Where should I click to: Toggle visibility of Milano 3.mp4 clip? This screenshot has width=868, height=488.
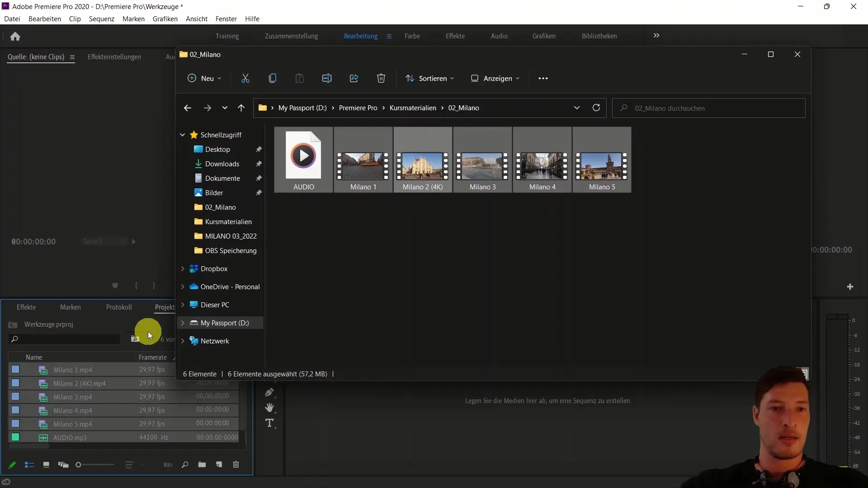(x=15, y=397)
